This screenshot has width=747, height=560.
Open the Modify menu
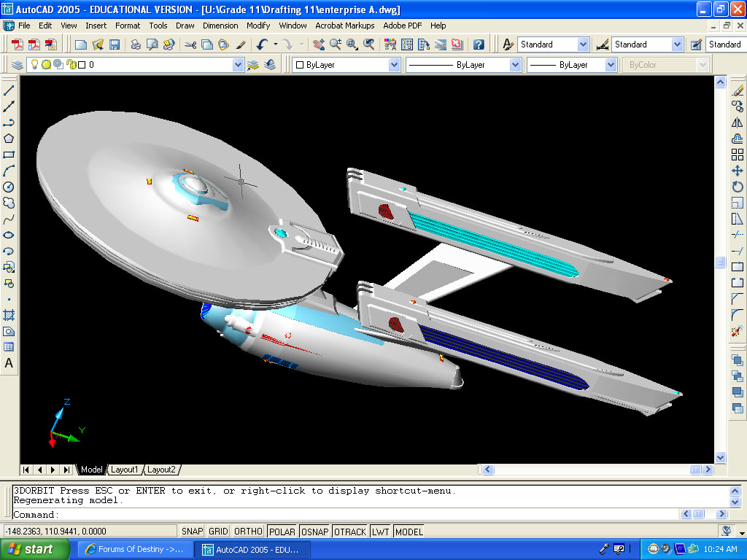[258, 26]
